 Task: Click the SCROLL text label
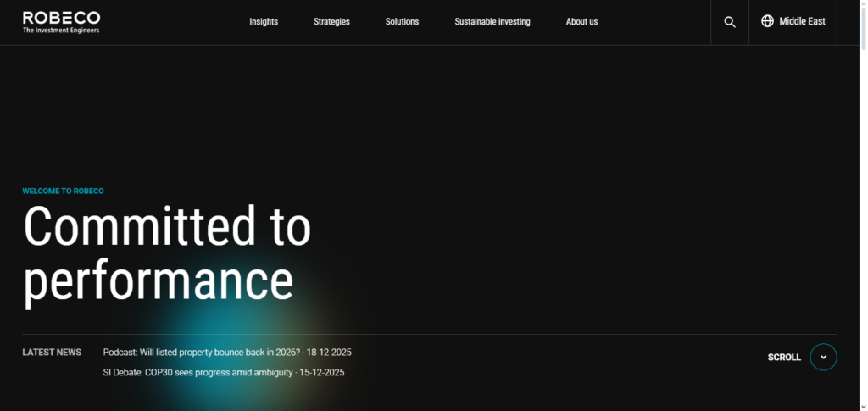(x=784, y=358)
